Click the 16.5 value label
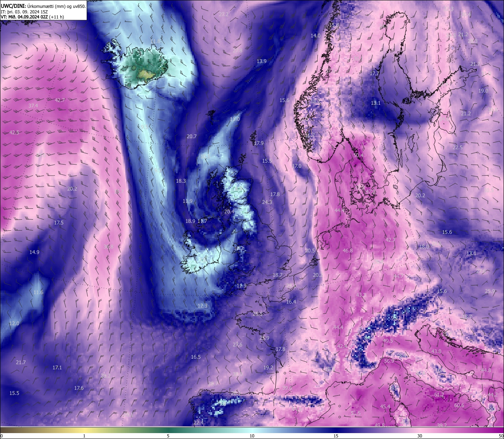504x439 pixels. pyautogui.click(x=196, y=357)
